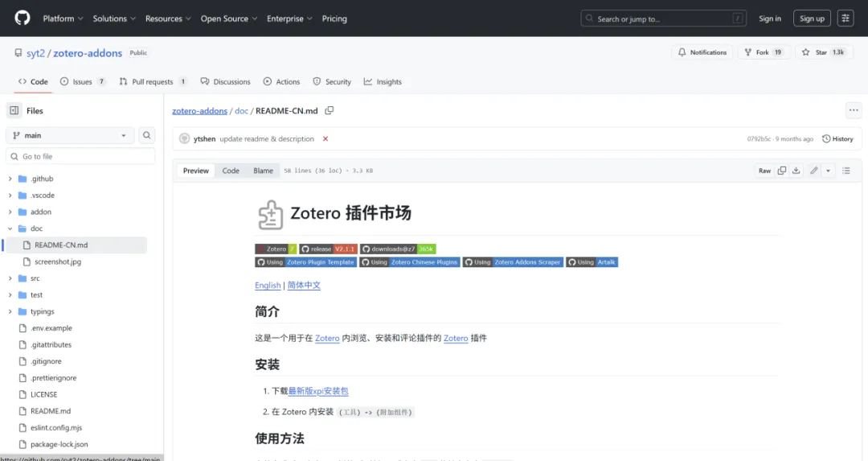The width and height of the screenshot is (868, 461).
Task: Expand the src folder
Action: click(x=10, y=278)
